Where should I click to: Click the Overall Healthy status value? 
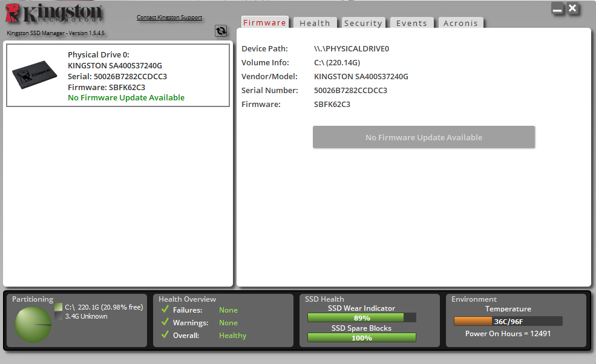coord(232,336)
